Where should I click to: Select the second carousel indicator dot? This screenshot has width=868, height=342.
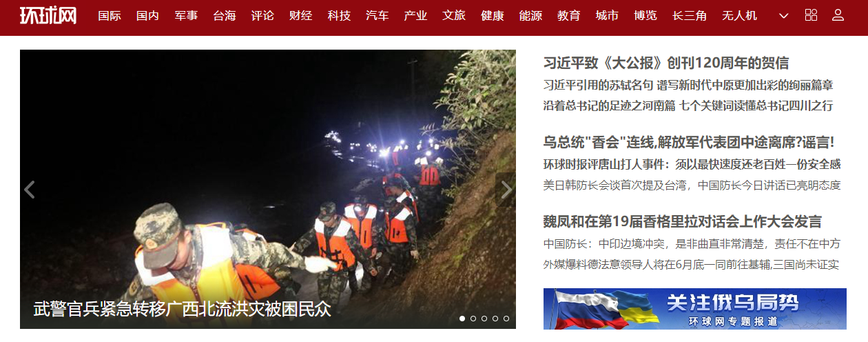(x=473, y=319)
